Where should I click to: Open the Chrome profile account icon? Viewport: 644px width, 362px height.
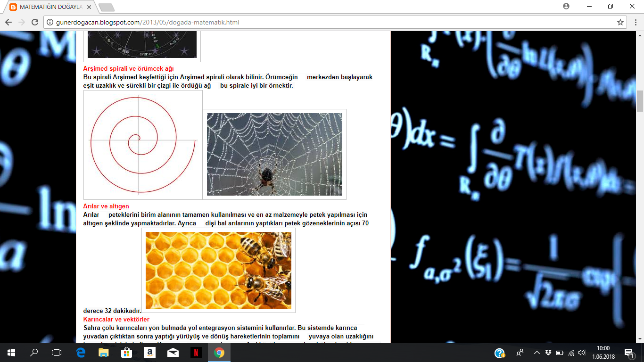(566, 6)
